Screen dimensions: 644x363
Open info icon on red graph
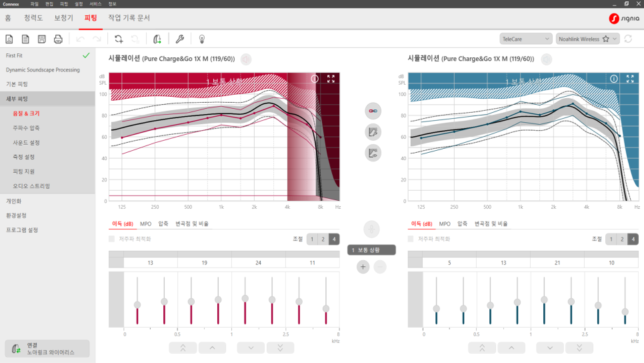click(x=315, y=79)
